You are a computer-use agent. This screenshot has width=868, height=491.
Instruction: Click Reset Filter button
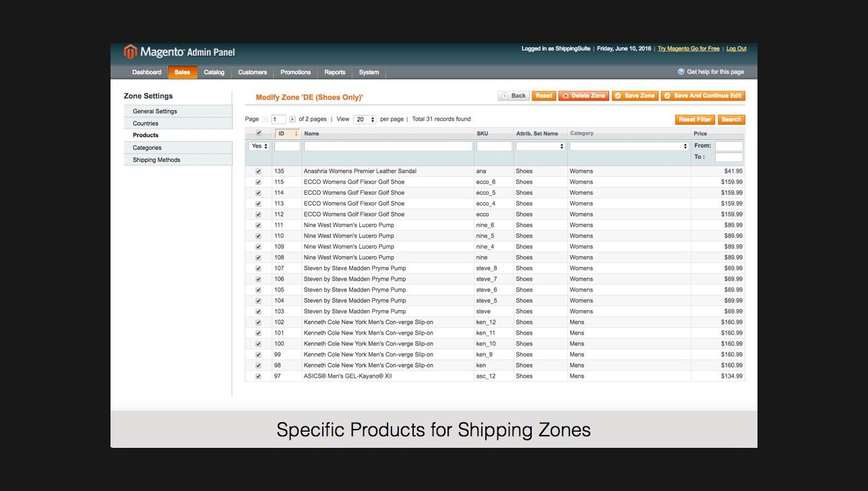coord(695,119)
